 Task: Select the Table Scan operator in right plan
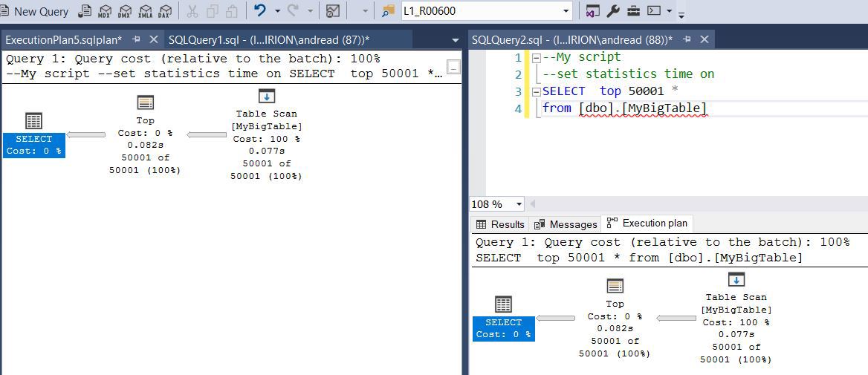736,318
